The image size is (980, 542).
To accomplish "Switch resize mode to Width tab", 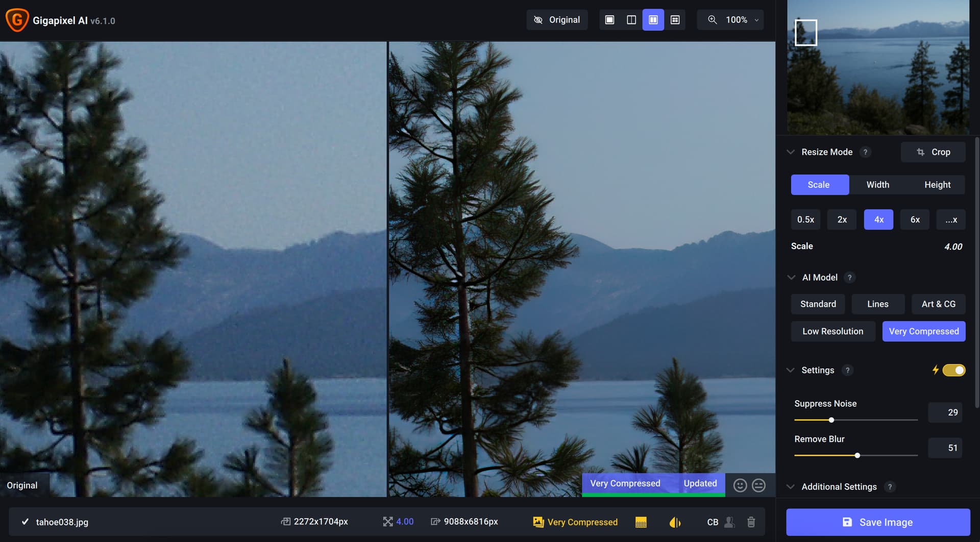I will [877, 185].
